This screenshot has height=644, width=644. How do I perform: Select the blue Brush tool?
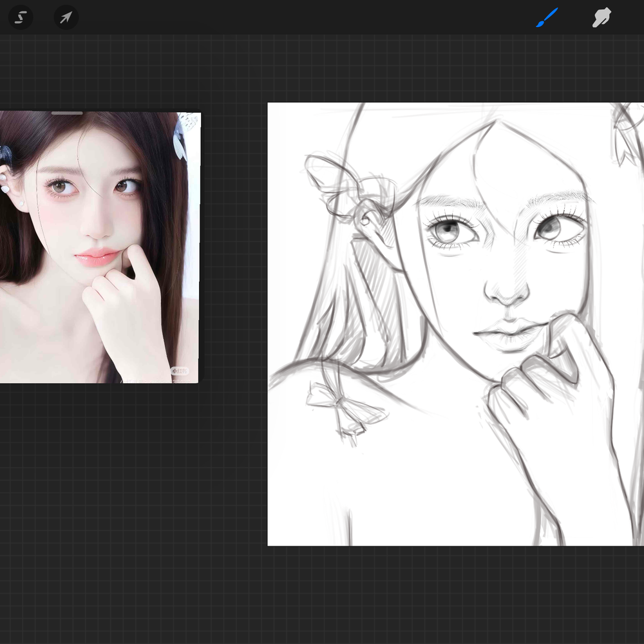tap(547, 17)
